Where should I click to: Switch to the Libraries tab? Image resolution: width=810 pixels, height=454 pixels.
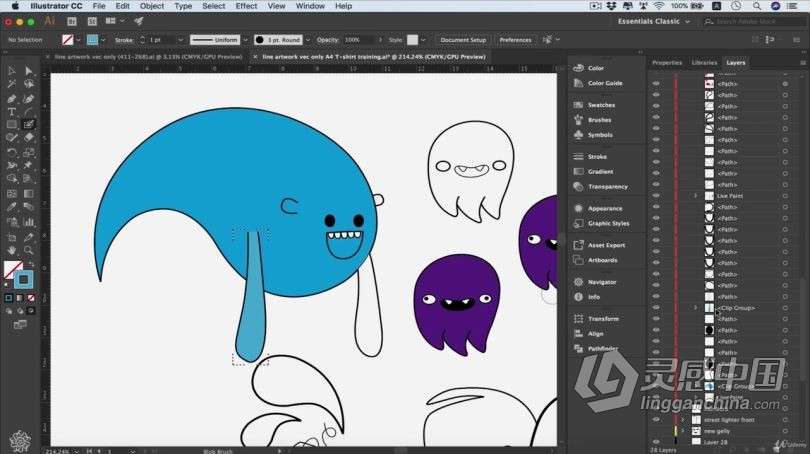(704, 62)
